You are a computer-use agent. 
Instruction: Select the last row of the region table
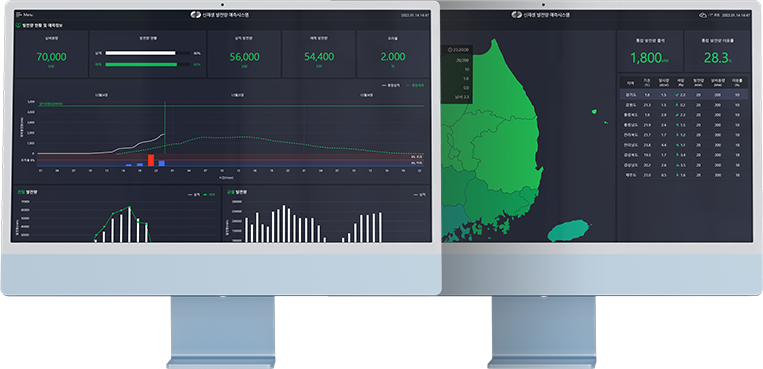(x=683, y=175)
